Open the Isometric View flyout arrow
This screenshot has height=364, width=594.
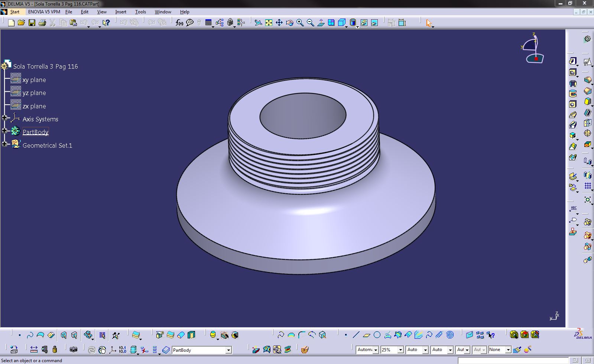[346, 27]
